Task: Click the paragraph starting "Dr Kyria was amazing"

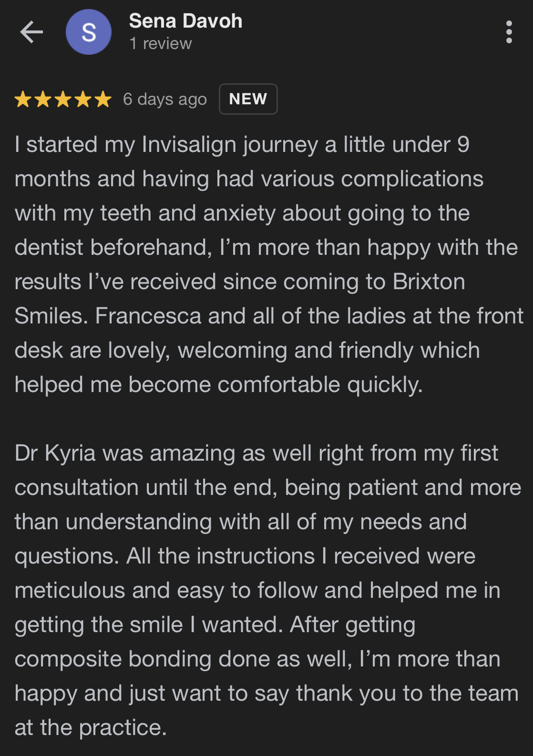Action: coord(267,590)
